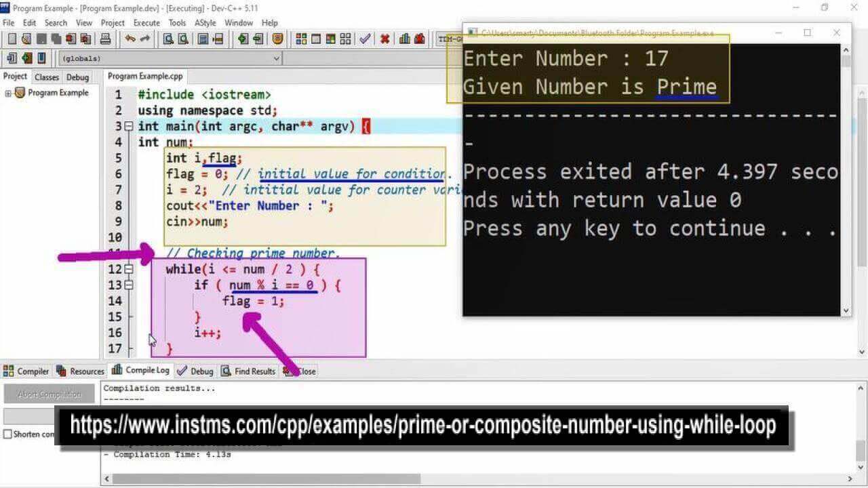This screenshot has height=488, width=868.
Task: Switch to the Find Results tab
Action: click(248, 371)
